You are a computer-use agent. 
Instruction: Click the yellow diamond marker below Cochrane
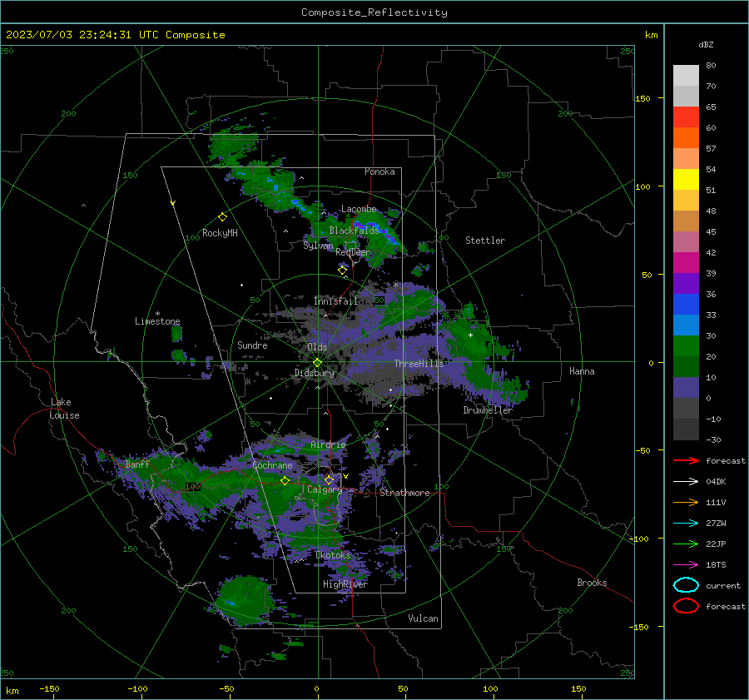click(285, 481)
